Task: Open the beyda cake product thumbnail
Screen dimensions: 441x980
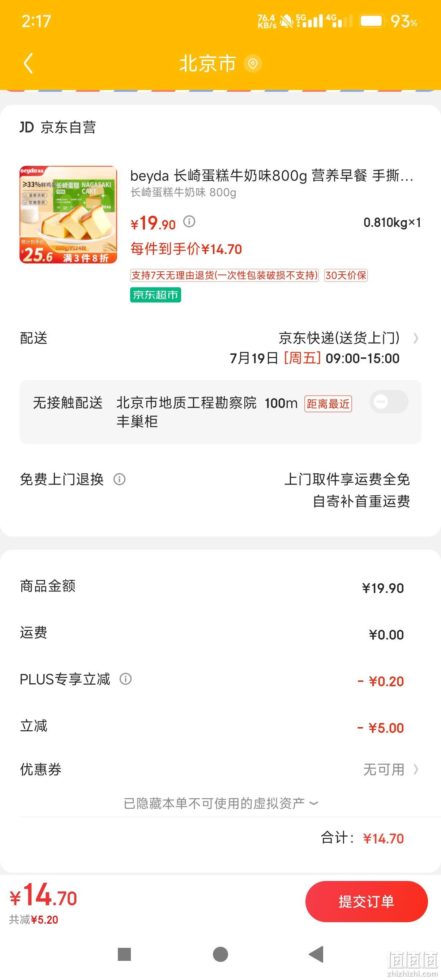Action: click(68, 215)
